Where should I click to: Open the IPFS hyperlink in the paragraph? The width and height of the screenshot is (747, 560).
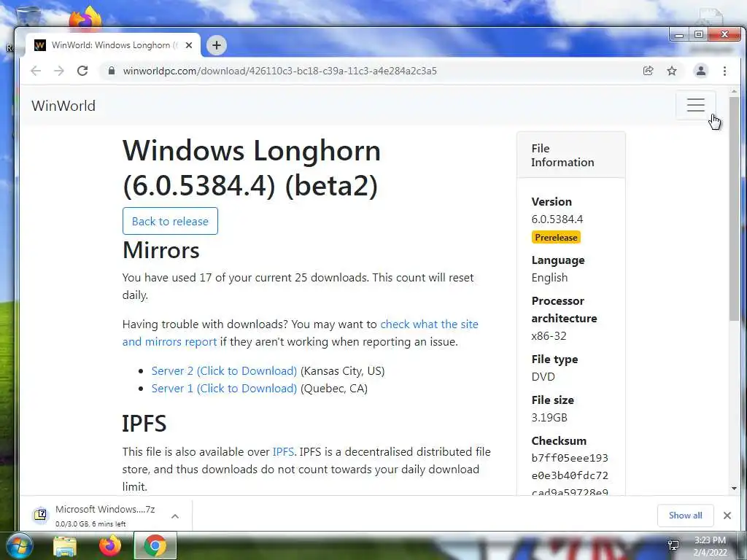[x=283, y=452]
